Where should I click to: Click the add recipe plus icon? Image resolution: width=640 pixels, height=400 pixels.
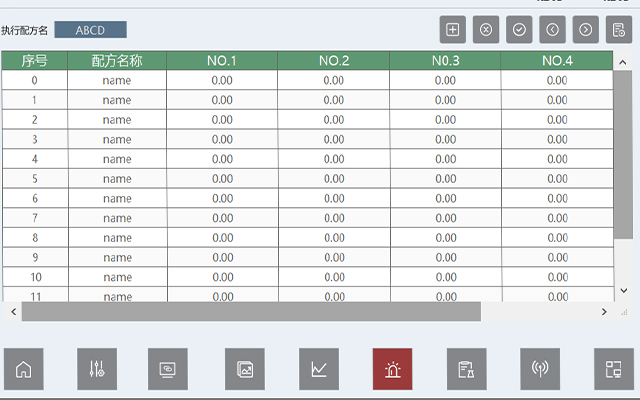[x=453, y=29]
